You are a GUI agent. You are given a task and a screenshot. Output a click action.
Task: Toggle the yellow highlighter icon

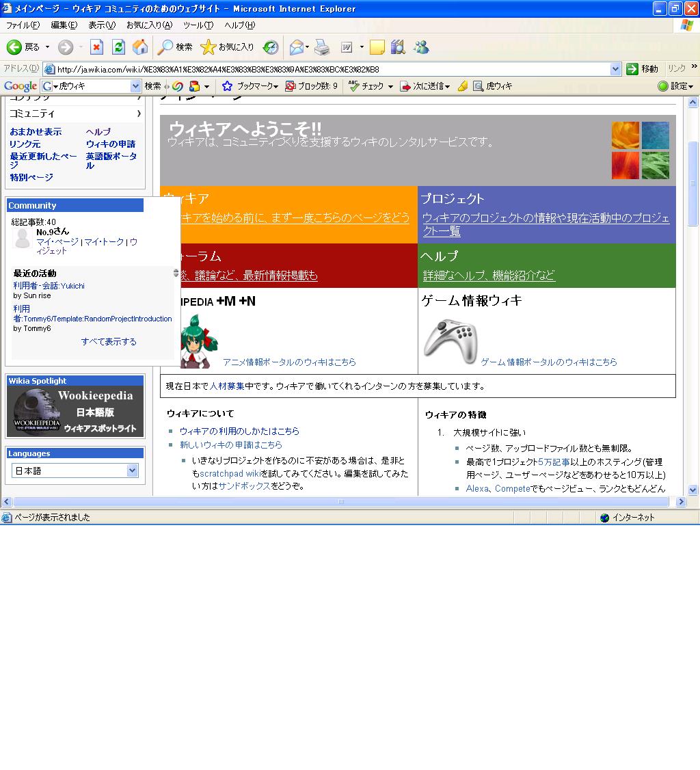(462, 86)
